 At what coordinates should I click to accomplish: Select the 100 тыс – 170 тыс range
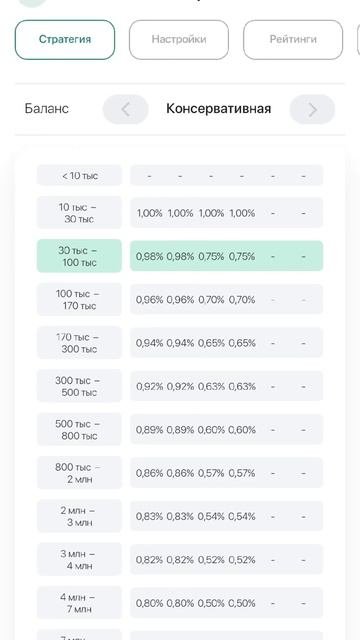79,299
